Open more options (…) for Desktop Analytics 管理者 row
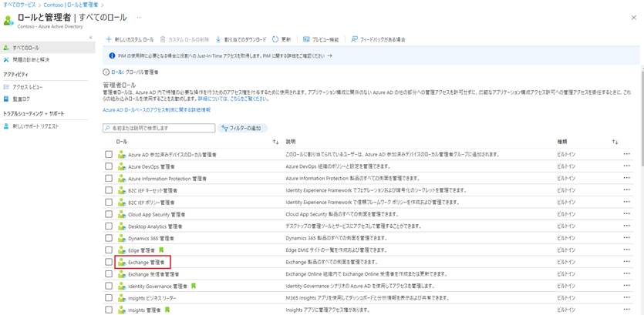The image size is (644, 315). coord(626,226)
